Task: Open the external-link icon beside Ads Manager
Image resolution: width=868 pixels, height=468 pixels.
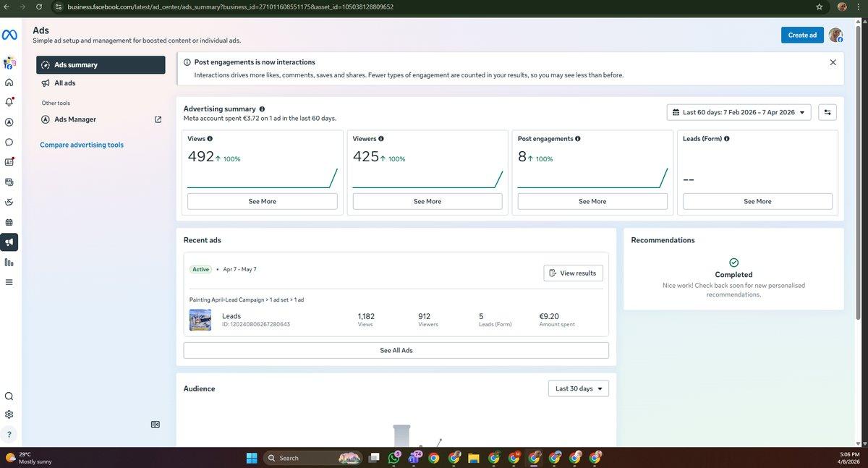Action: [x=158, y=119]
